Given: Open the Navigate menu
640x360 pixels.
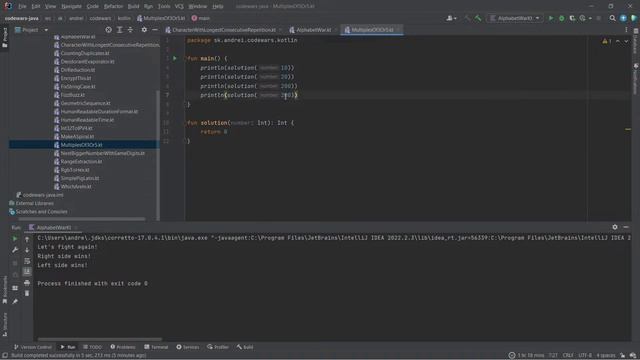Looking at the screenshot, I should tap(71, 7).
